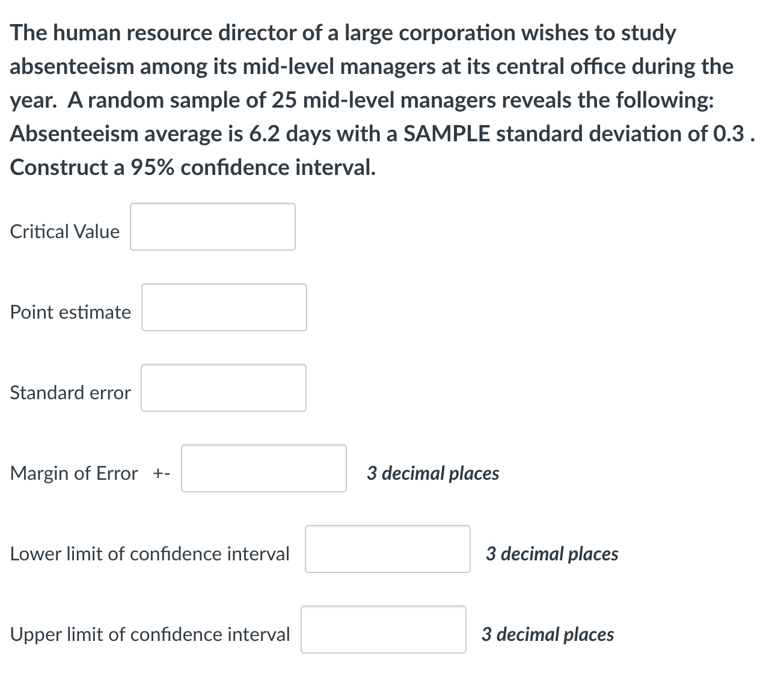
Task: Click the '+-' symbol beside Margin of Error
Action: click(162, 474)
